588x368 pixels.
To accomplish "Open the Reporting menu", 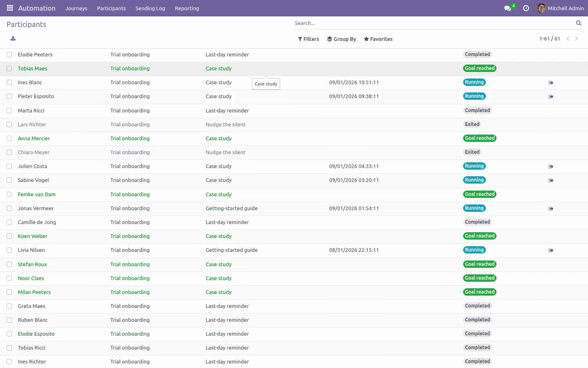I will click(187, 8).
